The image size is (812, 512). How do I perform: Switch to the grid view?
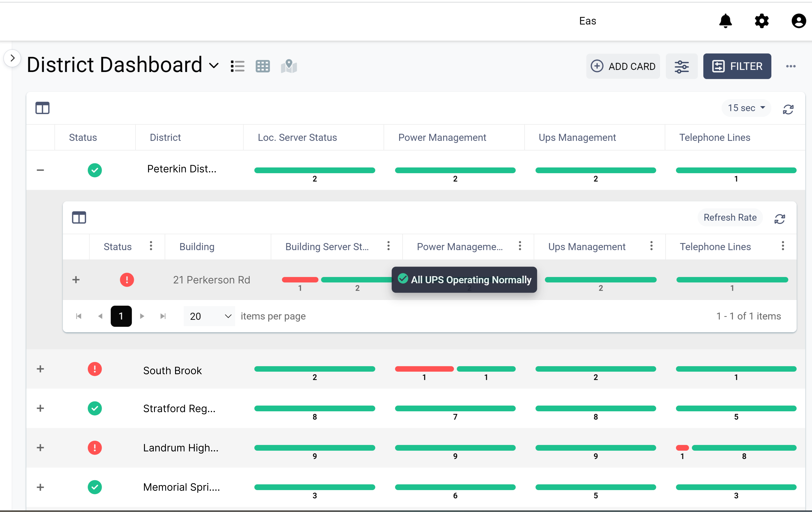(x=263, y=66)
